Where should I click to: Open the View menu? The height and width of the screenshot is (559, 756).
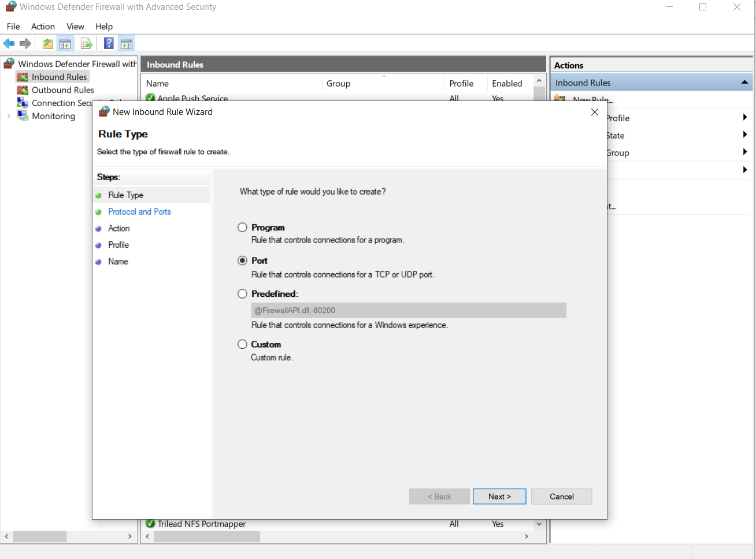(x=75, y=27)
